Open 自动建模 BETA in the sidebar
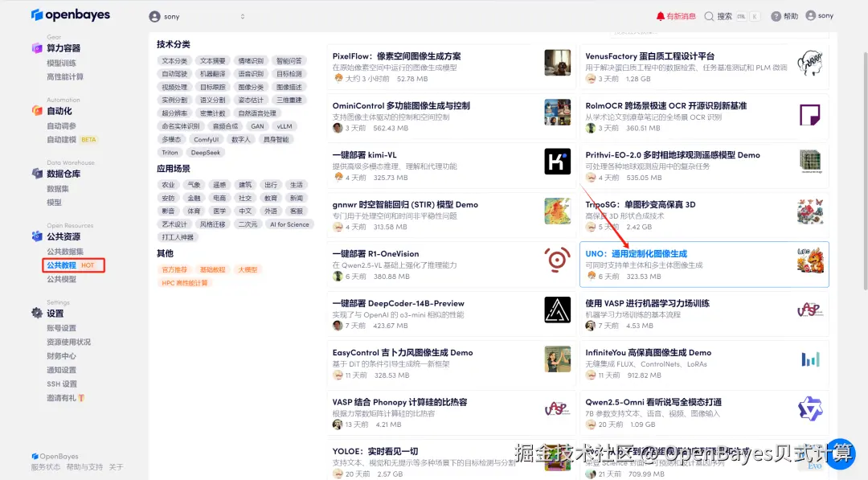Viewport: 868px width, 480px height. tap(72, 140)
